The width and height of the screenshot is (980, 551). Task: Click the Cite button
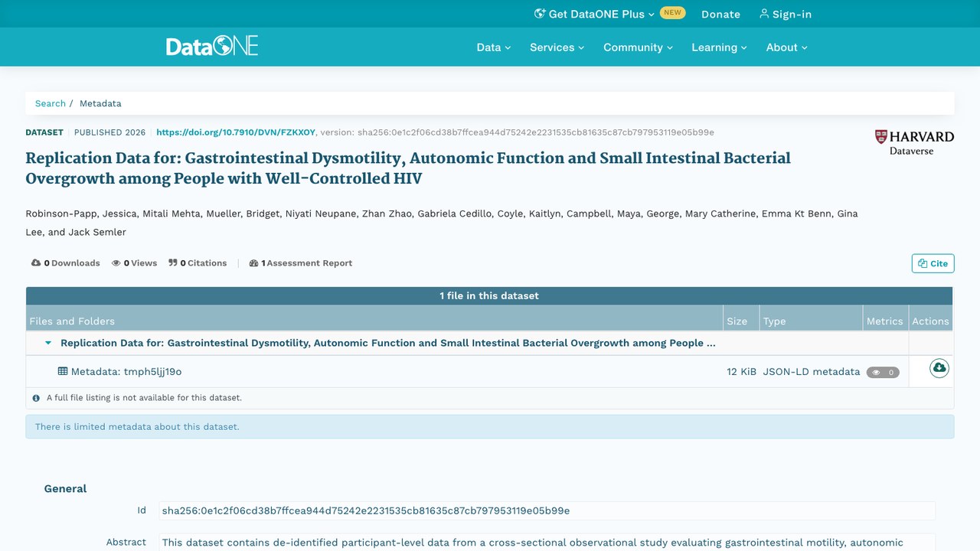click(933, 263)
